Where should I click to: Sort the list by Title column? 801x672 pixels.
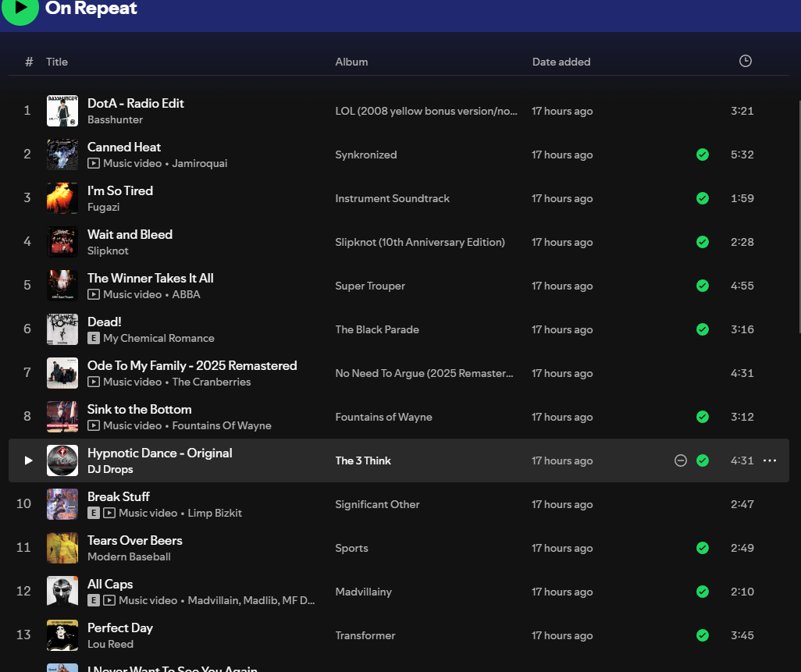click(x=57, y=62)
